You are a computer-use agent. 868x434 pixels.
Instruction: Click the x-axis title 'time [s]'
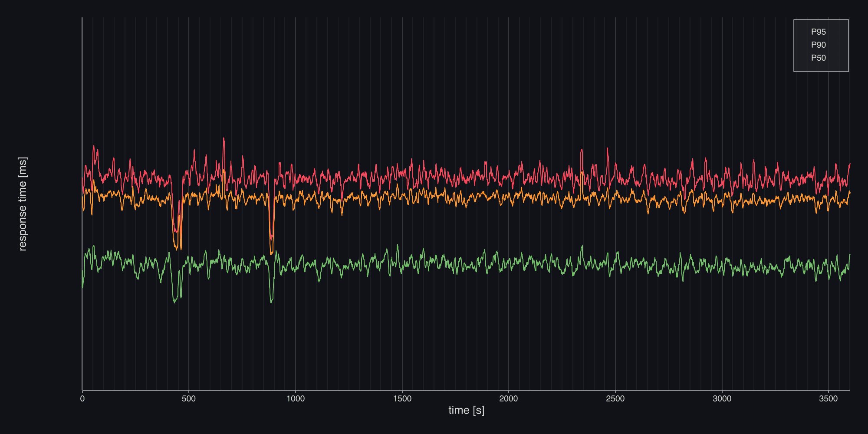[466, 410]
